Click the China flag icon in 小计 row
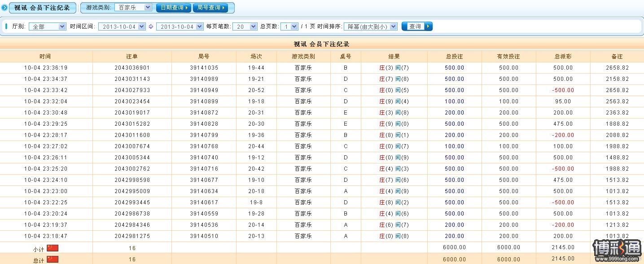This screenshot has height=264, width=644. [53, 248]
